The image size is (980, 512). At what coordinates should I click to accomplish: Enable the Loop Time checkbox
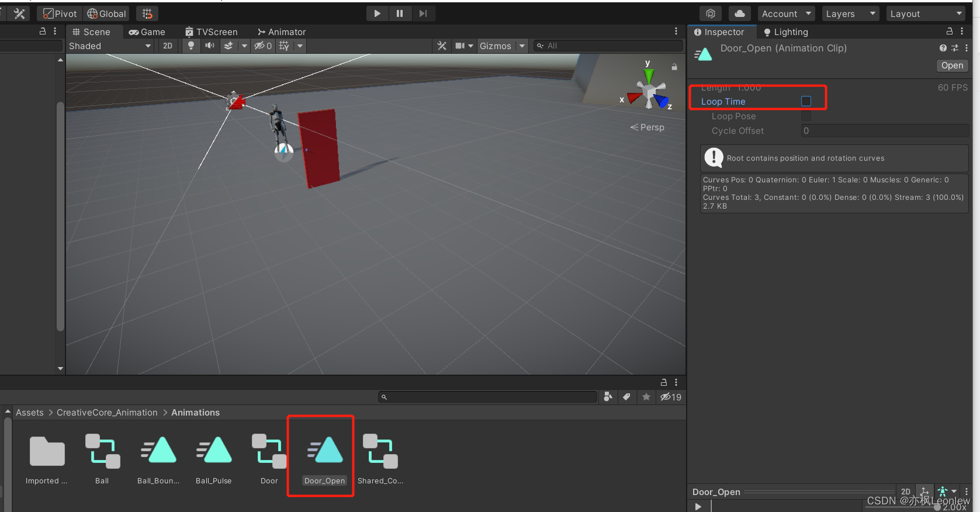[806, 101]
